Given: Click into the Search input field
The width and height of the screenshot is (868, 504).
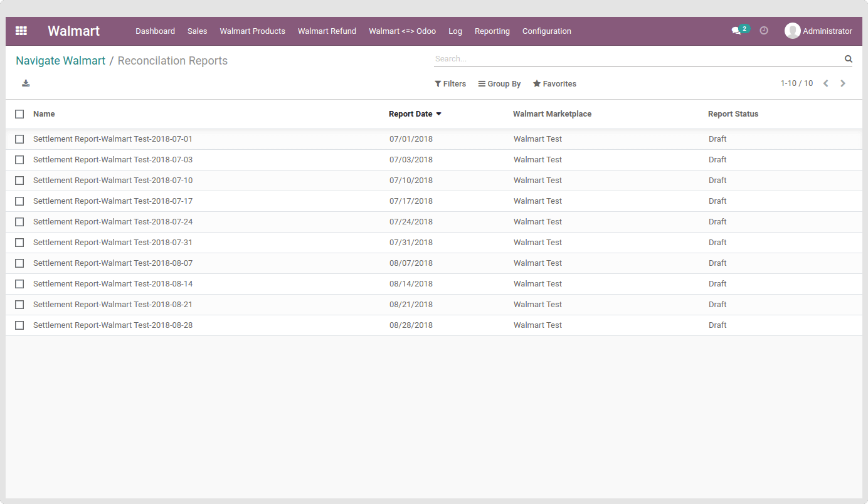Looking at the screenshot, I should [637, 59].
